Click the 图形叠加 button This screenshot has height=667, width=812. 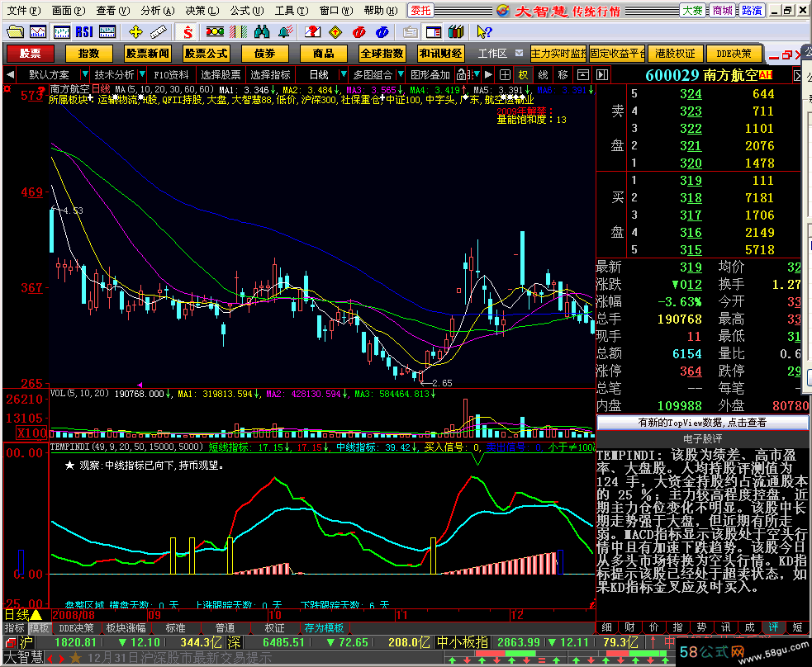(x=430, y=75)
